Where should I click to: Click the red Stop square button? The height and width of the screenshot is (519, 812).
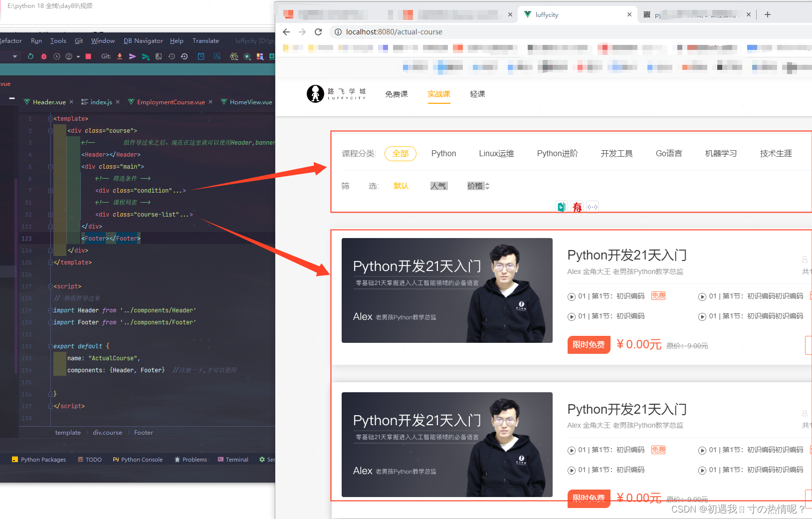click(x=88, y=56)
